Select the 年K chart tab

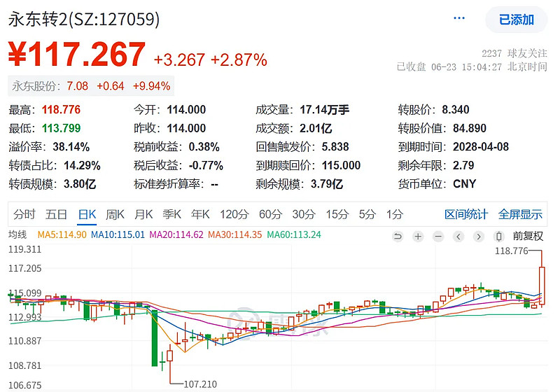(200, 215)
